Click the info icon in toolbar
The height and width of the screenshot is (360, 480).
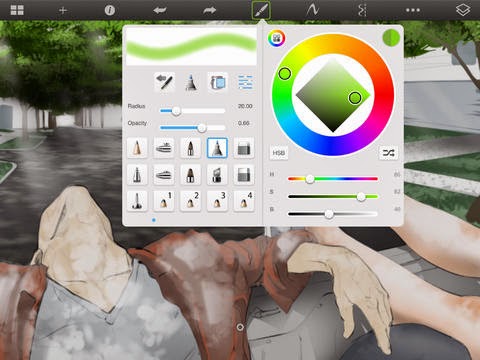point(110,10)
